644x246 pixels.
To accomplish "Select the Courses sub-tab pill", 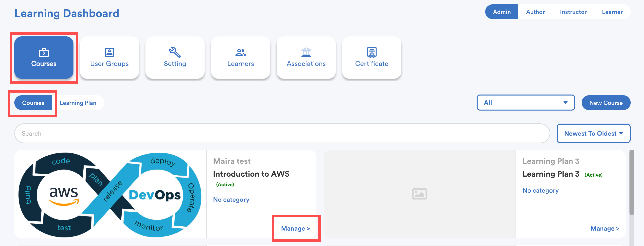I will point(33,103).
